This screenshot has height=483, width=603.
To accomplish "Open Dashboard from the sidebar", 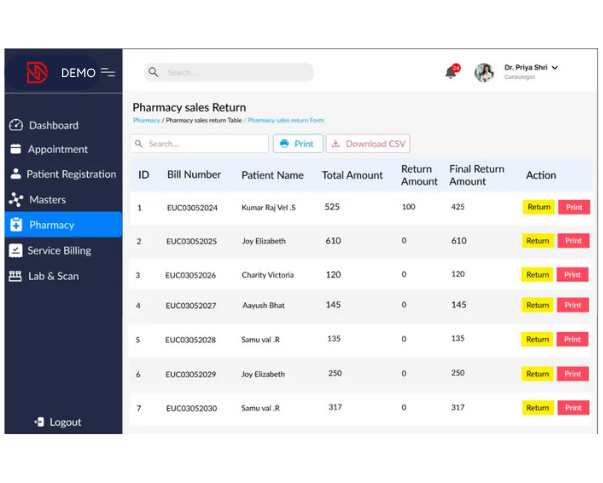I will (x=53, y=125).
